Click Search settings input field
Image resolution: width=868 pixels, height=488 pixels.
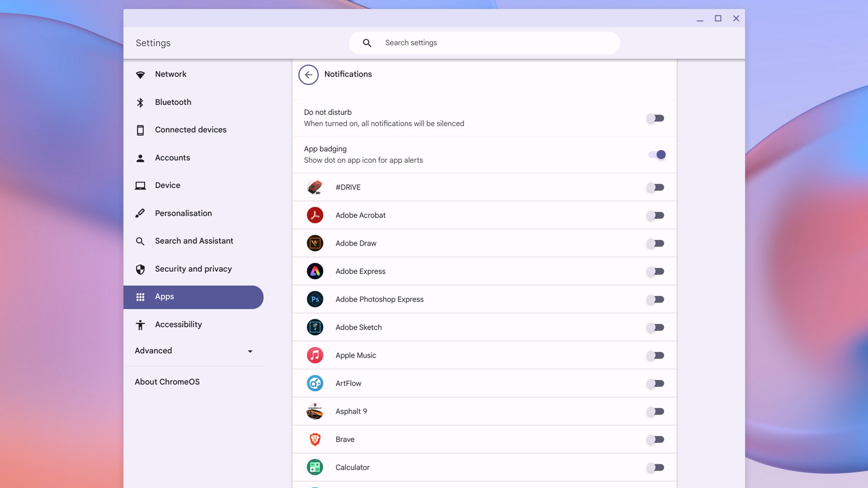[x=484, y=43]
